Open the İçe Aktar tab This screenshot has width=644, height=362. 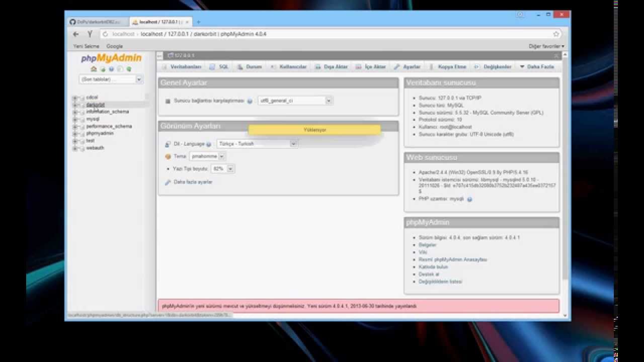[x=371, y=67]
